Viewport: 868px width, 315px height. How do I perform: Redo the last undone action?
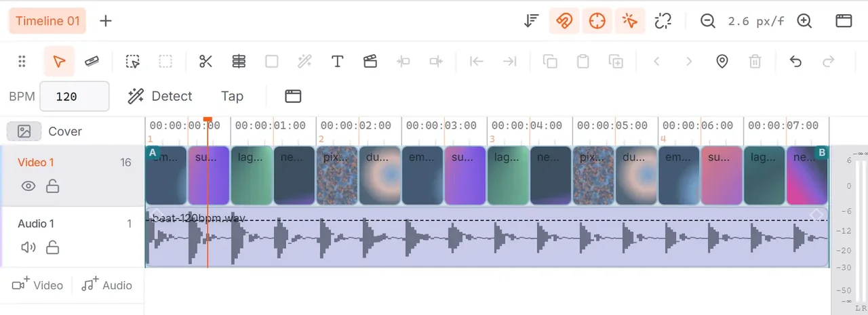click(x=828, y=62)
